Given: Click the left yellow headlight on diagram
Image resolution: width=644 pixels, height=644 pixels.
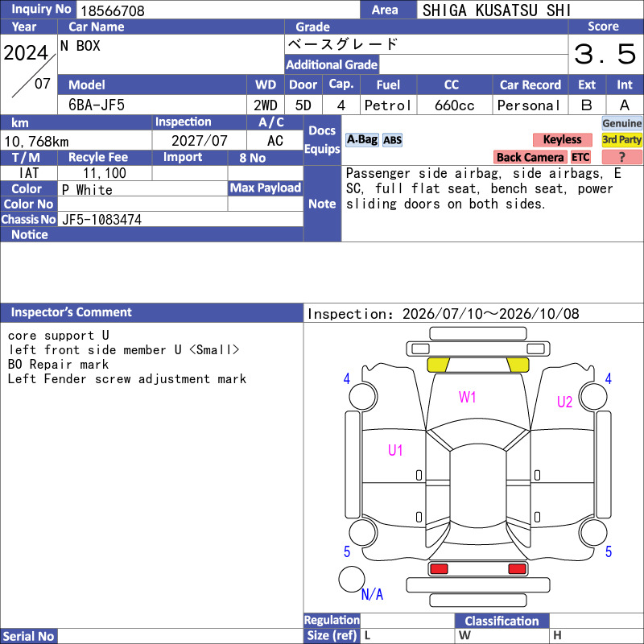Looking at the screenshot, I should [x=438, y=365].
